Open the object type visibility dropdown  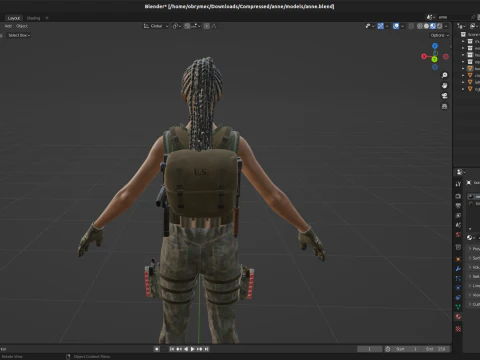click(x=370, y=26)
